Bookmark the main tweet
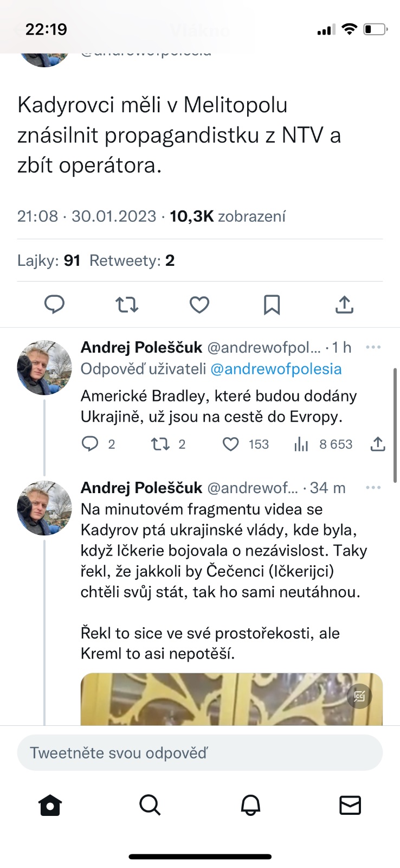The image size is (400, 868). click(272, 305)
